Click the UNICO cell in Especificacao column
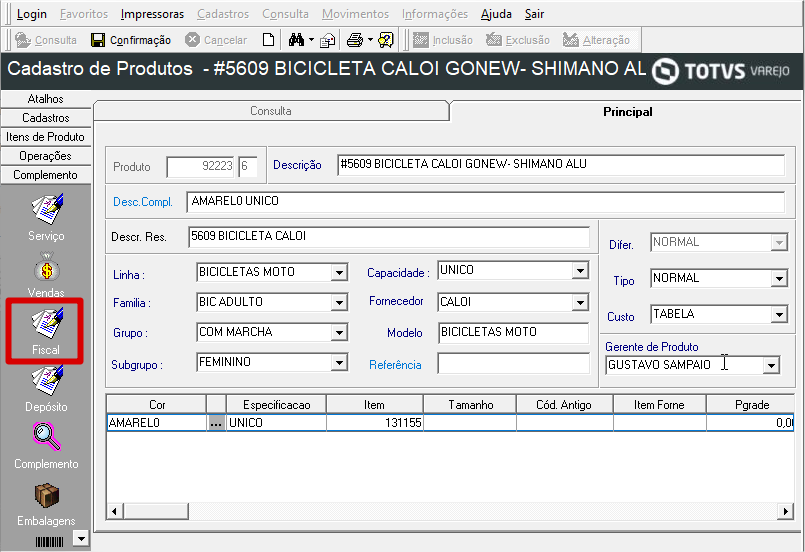 click(x=276, y=423)
